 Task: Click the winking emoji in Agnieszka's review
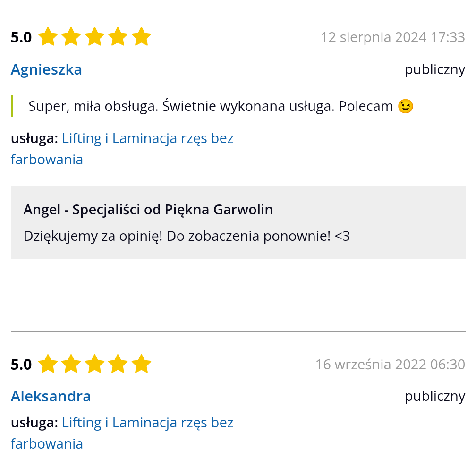[x=405, y=106]
